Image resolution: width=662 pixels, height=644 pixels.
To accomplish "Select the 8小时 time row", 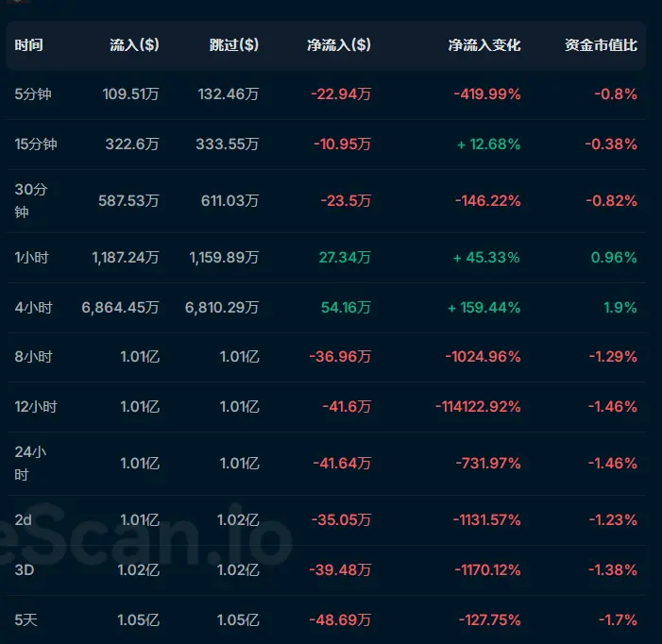I will point(327,357).
